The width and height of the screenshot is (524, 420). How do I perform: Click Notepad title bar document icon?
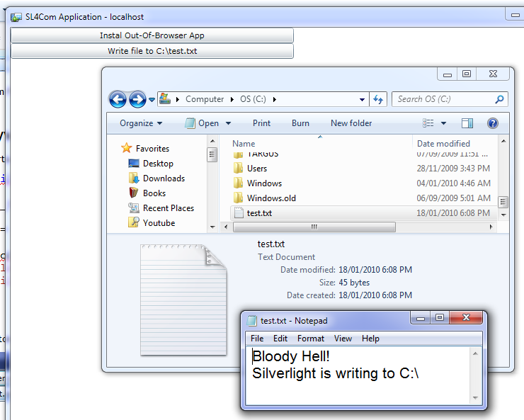coord(251,321)
